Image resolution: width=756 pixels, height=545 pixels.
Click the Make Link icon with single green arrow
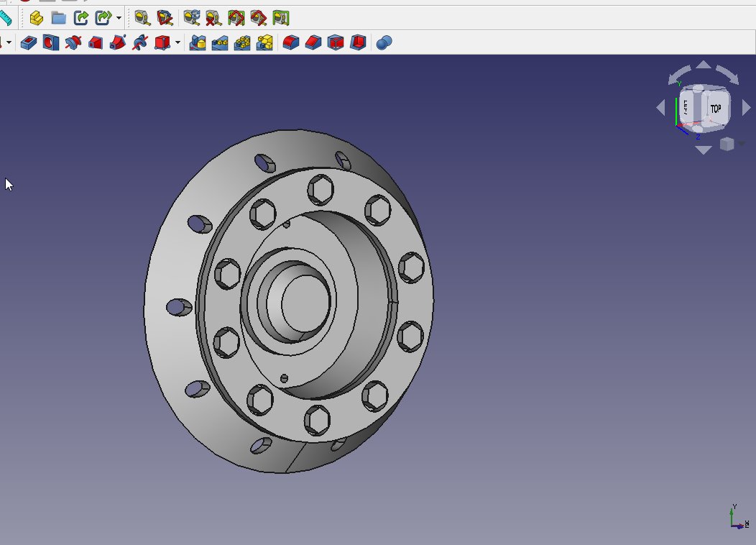click(x=81, y=18)
